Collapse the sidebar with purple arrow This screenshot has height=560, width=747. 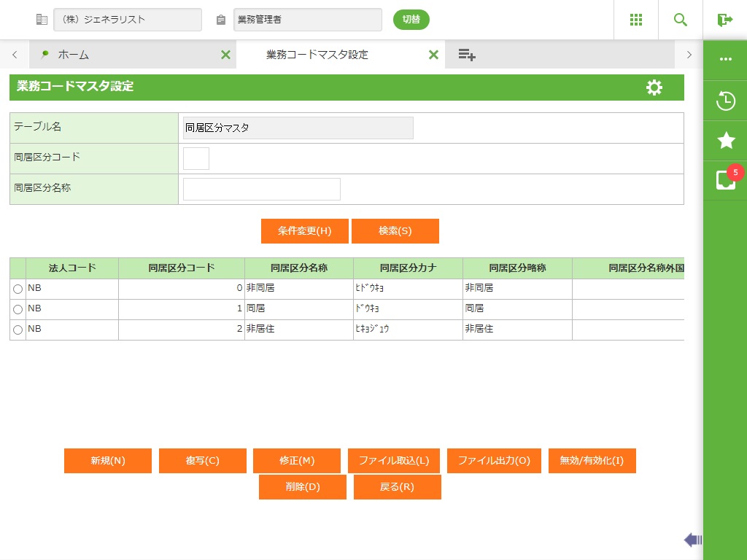pyautogui.click(x=692, y=540)
